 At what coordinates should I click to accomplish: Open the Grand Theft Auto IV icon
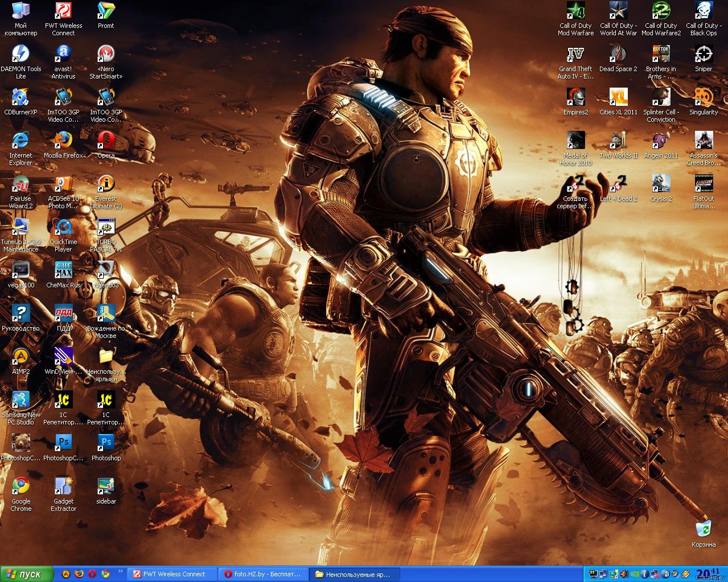pyautogui.click(x=575, y=61)
